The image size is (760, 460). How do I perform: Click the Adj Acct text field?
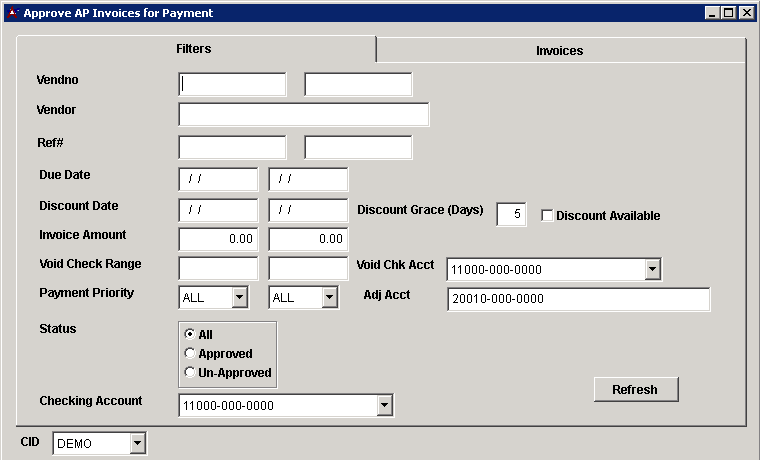pyautogui.click(x=577, y=299)
